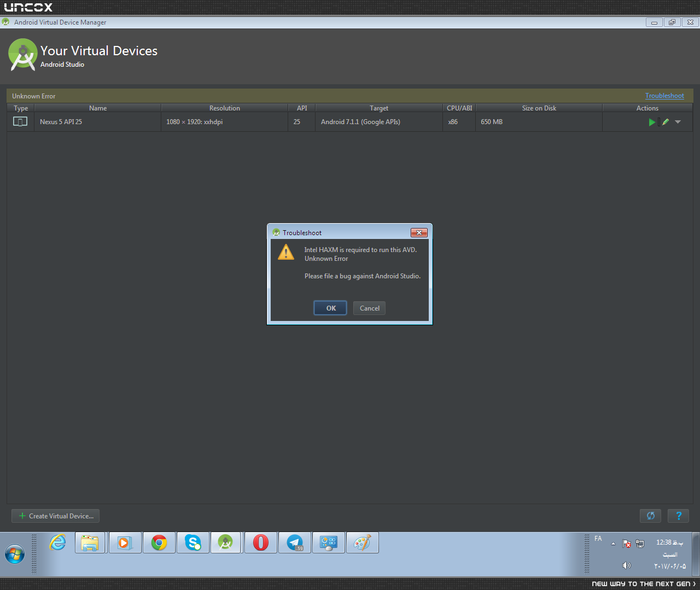Confirm the Troubleshoot dialog with OK
The width and height of the screenshot is (700, 590).
pyautogui.click(x=331, y=308)
